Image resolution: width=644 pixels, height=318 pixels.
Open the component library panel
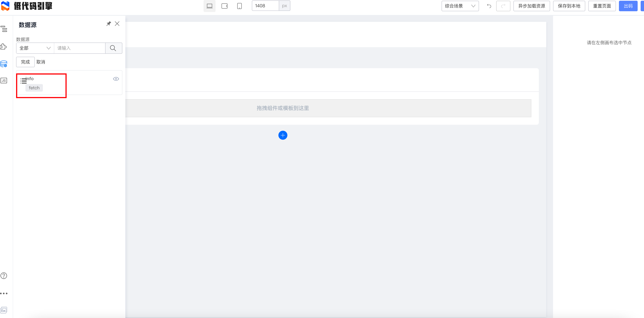click(4, 46)
